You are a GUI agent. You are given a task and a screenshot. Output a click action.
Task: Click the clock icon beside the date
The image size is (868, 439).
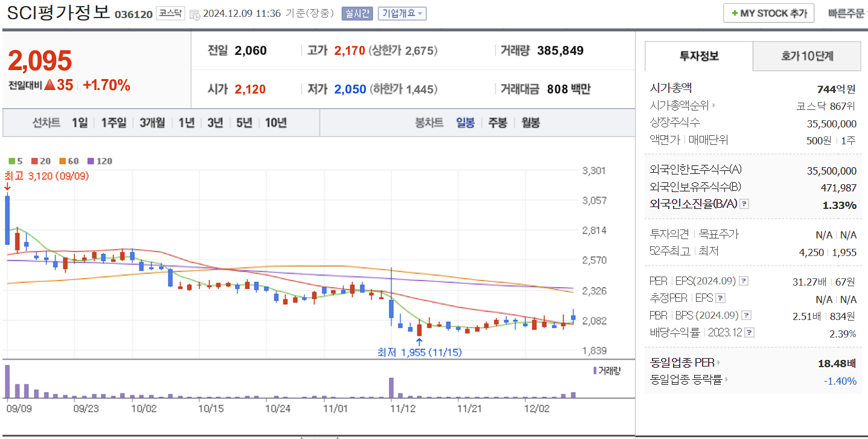pyautogui.click(x=194, y=13)
